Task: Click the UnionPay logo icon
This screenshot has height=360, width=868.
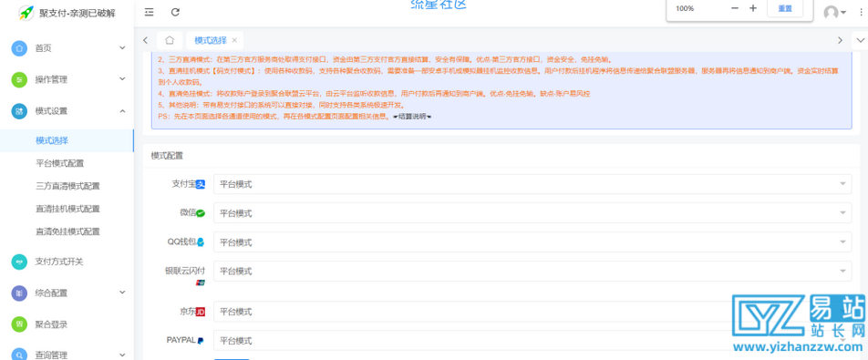Action: 201,283
